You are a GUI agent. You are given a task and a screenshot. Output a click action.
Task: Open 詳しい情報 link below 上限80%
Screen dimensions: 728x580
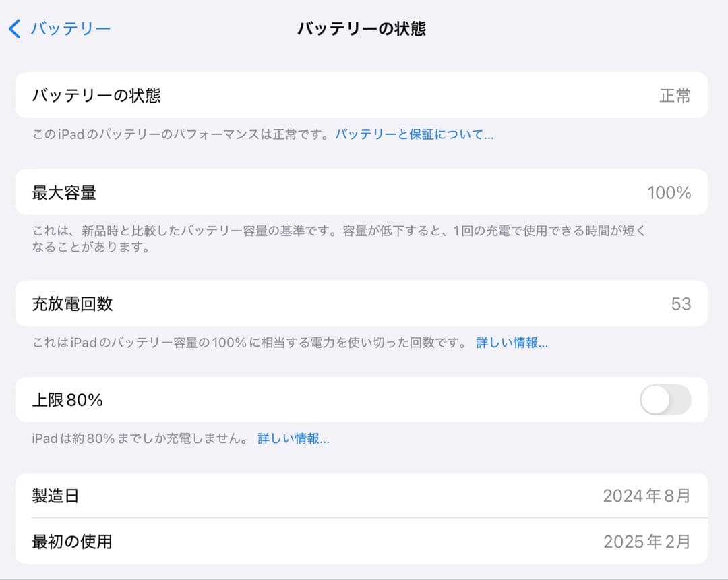tap(294, 438)
